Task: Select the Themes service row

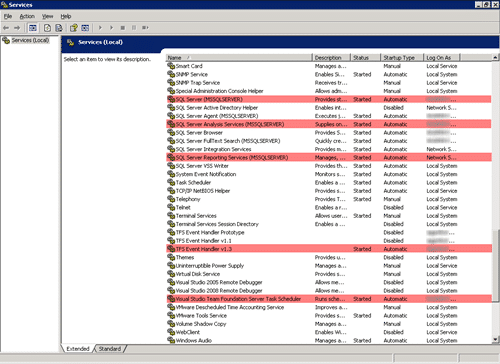Action: (329, 257)
